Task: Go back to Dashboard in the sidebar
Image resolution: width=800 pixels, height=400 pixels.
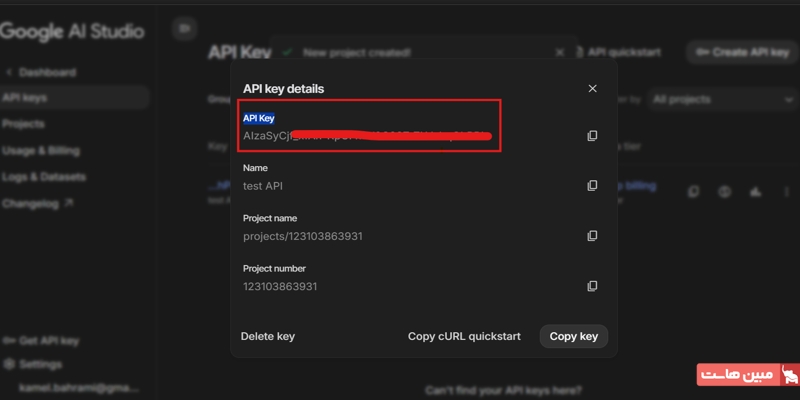Action: tap(46, 73)
